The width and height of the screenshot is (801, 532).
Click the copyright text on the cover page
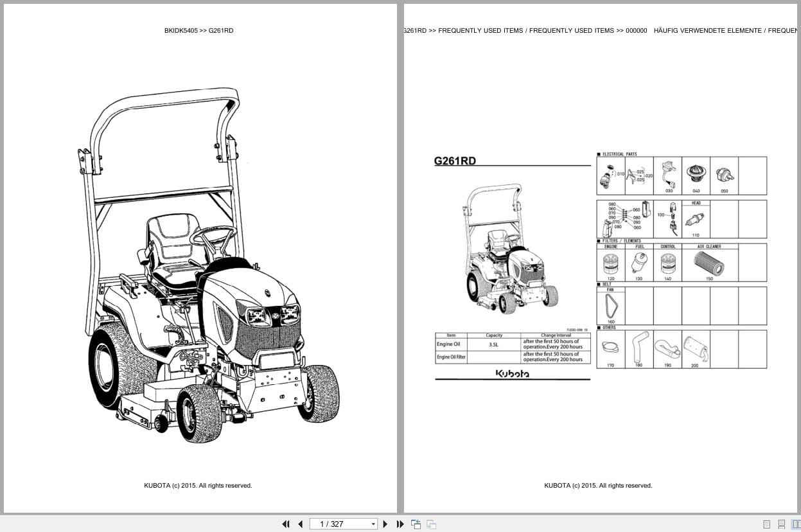[198, 486]
